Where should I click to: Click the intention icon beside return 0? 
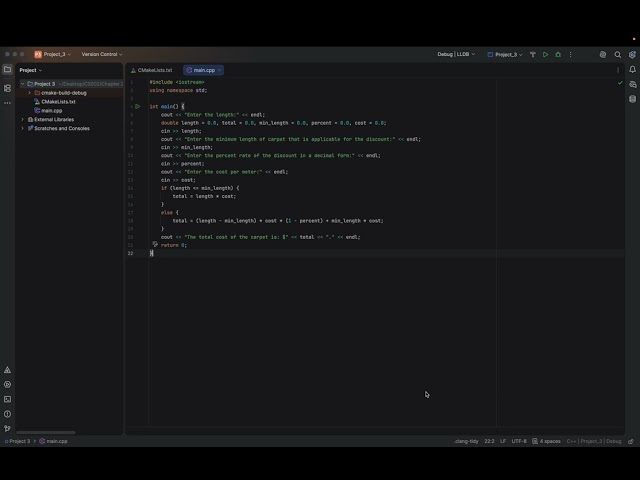pos(155,244)
